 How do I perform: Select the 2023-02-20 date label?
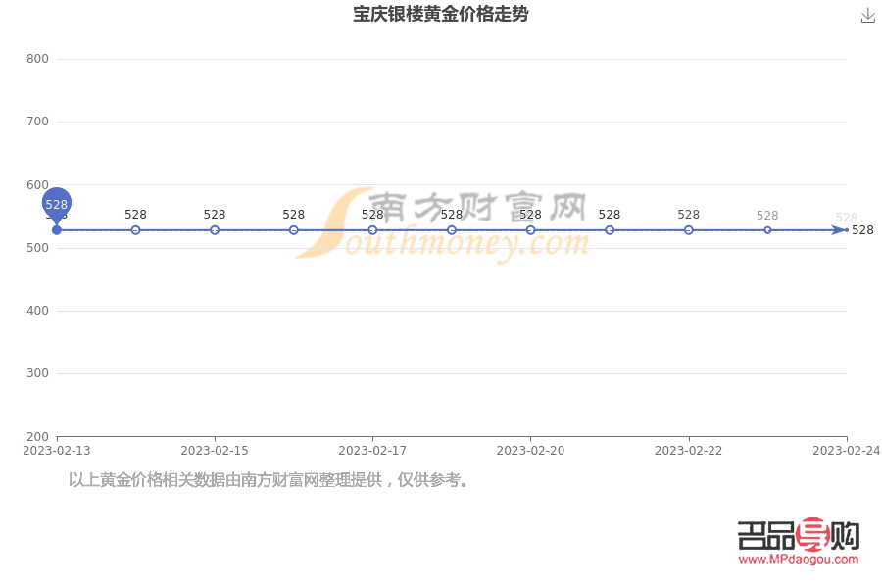[x=529, y=451]
